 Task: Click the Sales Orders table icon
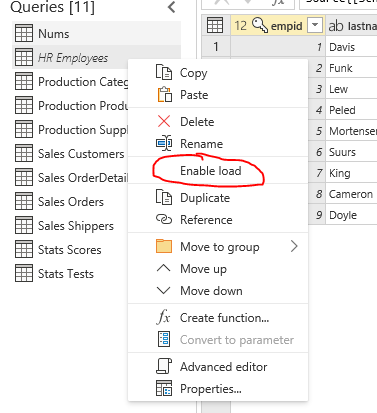pos(24,201)
